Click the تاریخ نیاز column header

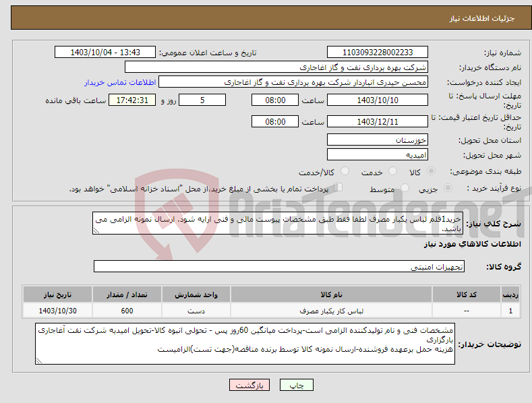(x=57, y=294)
